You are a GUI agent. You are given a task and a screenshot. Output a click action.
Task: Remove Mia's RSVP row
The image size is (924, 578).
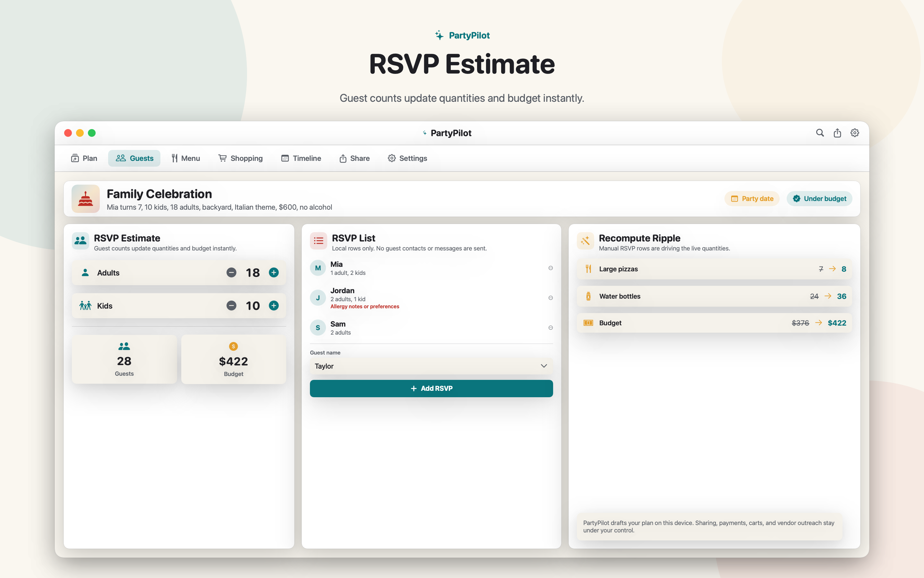551,268
